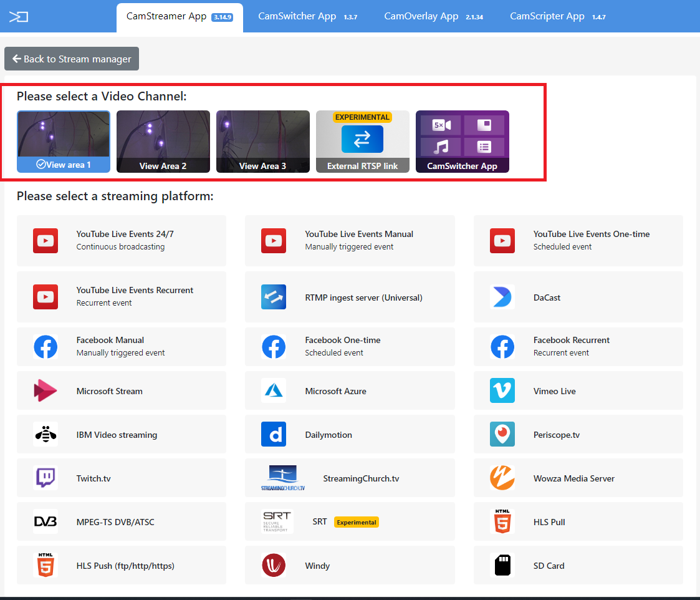700x600 pixels.
Task: Click the YouTube Live Events One-time icon
Action: (502, 241)
